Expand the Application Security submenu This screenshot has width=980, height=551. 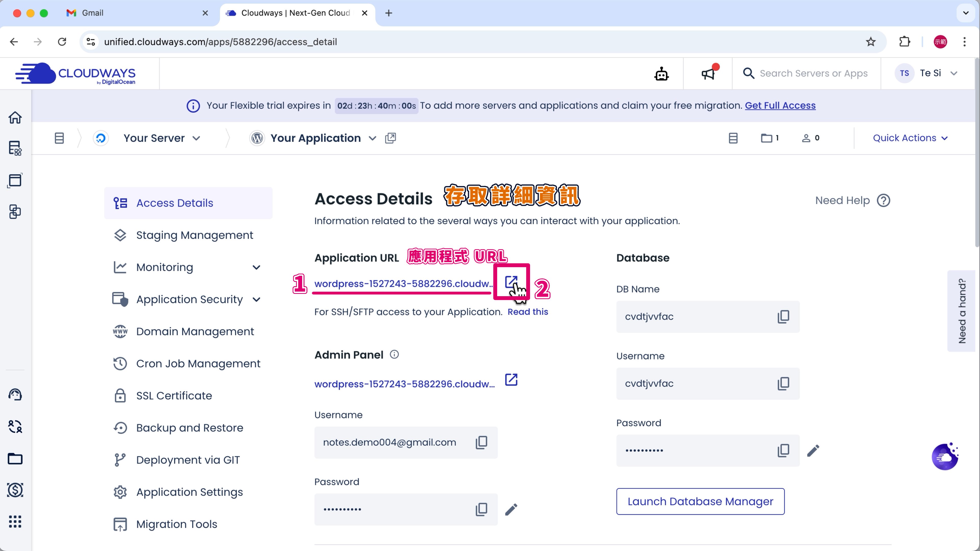[256, 300]
